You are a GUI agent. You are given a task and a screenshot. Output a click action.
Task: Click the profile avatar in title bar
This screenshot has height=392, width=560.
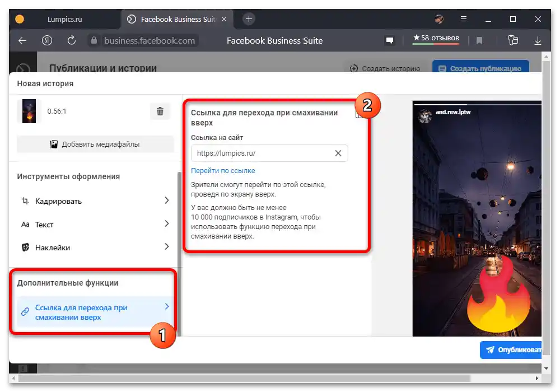click(x=439, y=19)
